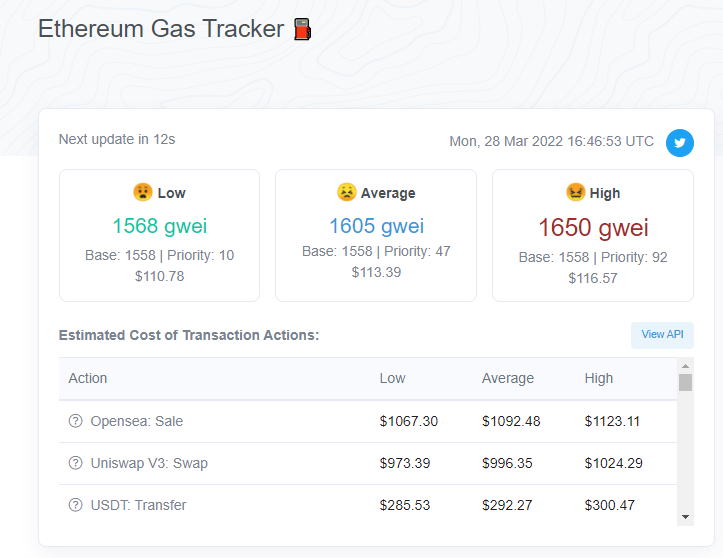
Task: Click the Opensea: Sale row label
Action: 136,421
